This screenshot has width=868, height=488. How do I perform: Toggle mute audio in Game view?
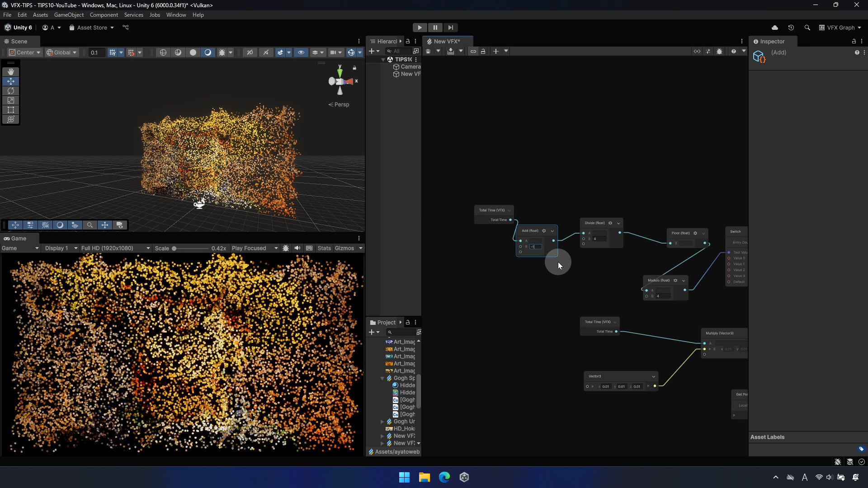(x=297, y=248)
